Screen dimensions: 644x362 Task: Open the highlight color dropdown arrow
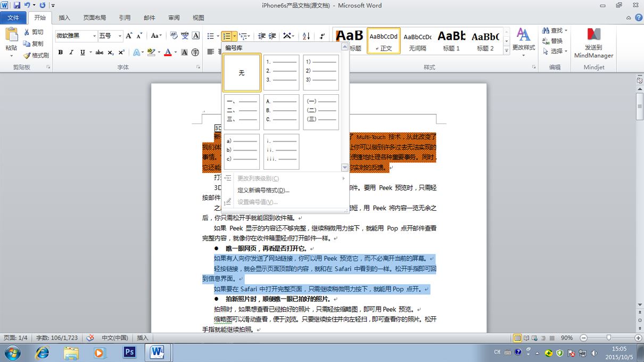click(x=159, y=52)
